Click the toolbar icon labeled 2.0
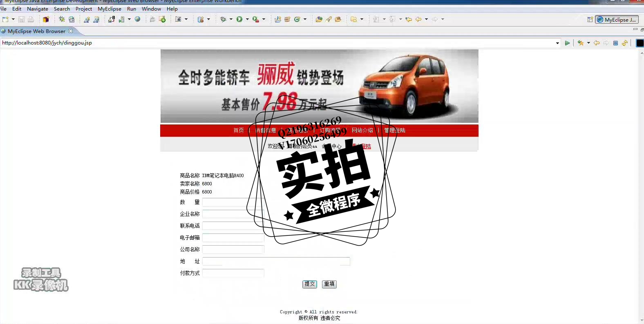Screen dimensions: 644x324 click(72, 19)
